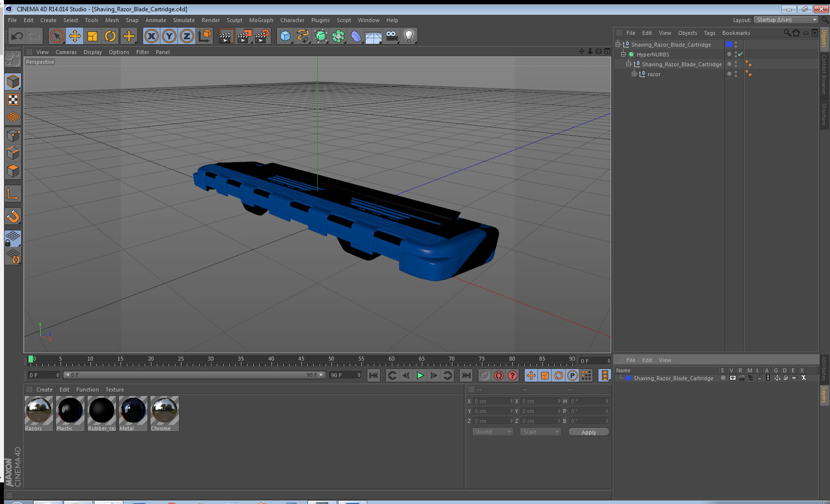
Task: Open the Array modeling objects icon
Action: 338,36
